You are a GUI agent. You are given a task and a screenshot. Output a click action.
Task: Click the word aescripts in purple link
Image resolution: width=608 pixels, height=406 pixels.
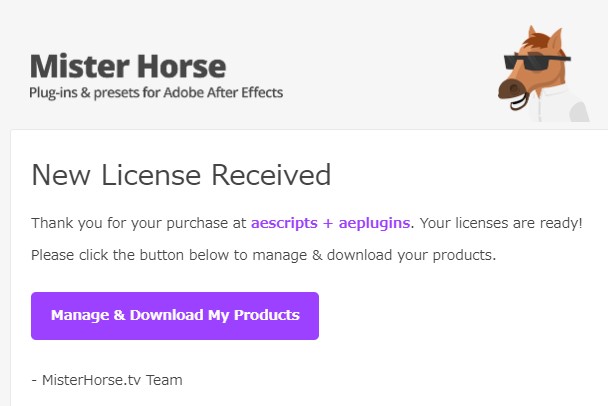pyautogui.click(x=284, y=223)
